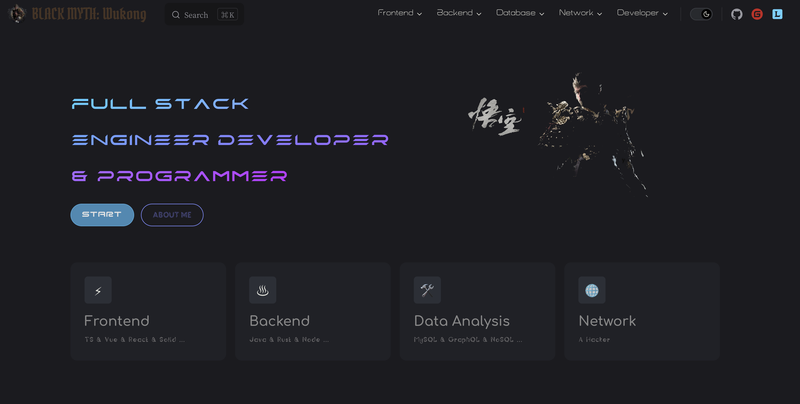Image resolution: width=800 pixels, height=404 pixels.
Task: Click the search magnifier icon
Action: (x=176, y=15)
